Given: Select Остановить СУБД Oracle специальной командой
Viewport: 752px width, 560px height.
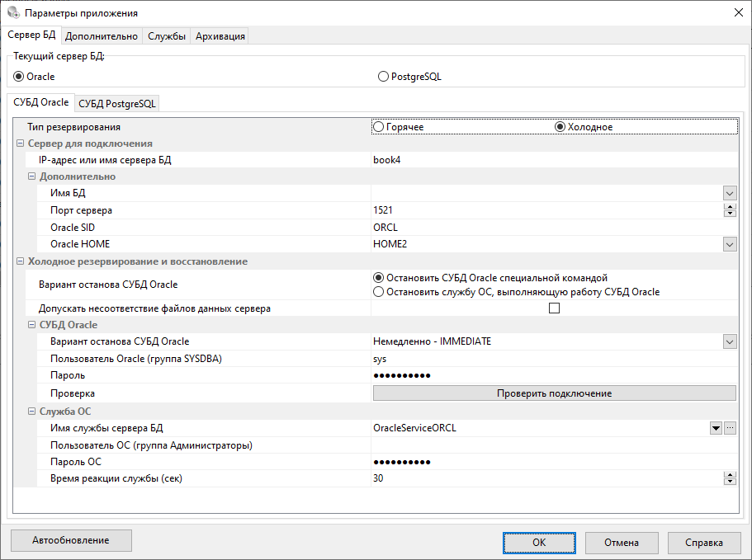Looking at the screenshot, I should click(490, 278).
